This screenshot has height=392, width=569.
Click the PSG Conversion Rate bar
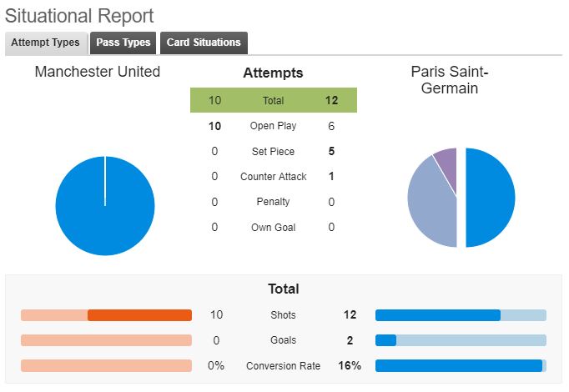[x=459, y=366]
